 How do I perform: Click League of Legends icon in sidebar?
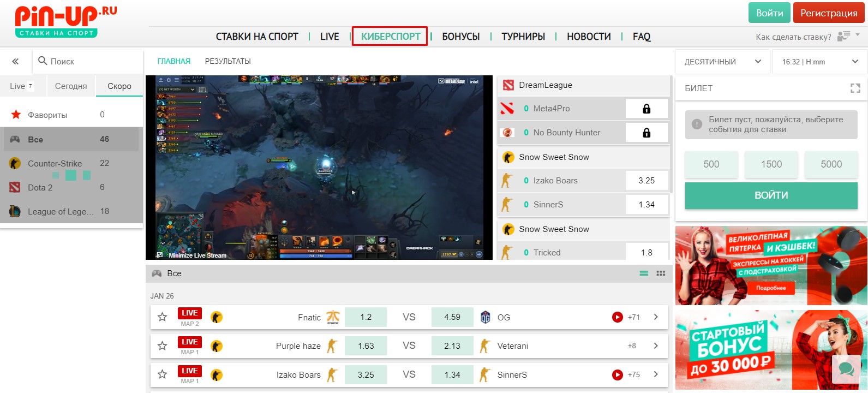pyautogui.click(x=15, y=211)
